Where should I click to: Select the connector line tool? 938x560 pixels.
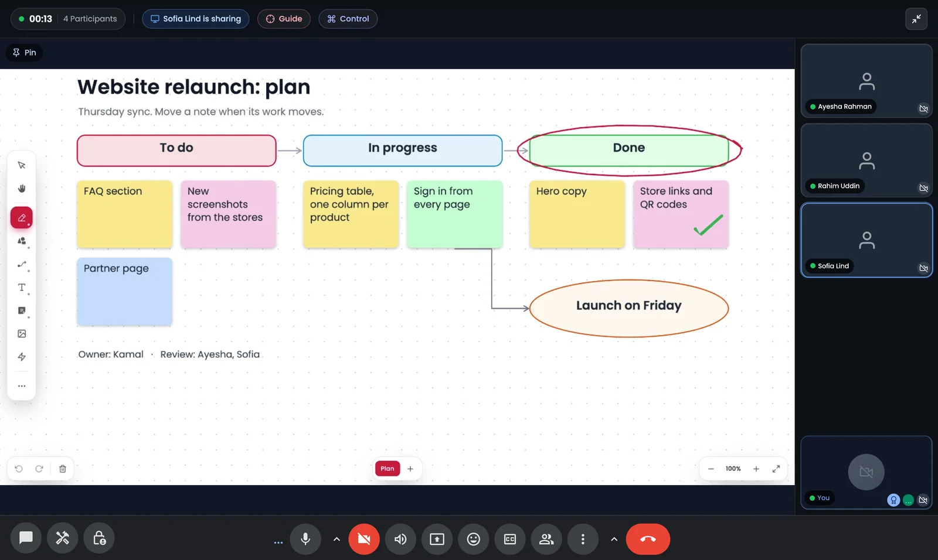click(x=22, y=264)
